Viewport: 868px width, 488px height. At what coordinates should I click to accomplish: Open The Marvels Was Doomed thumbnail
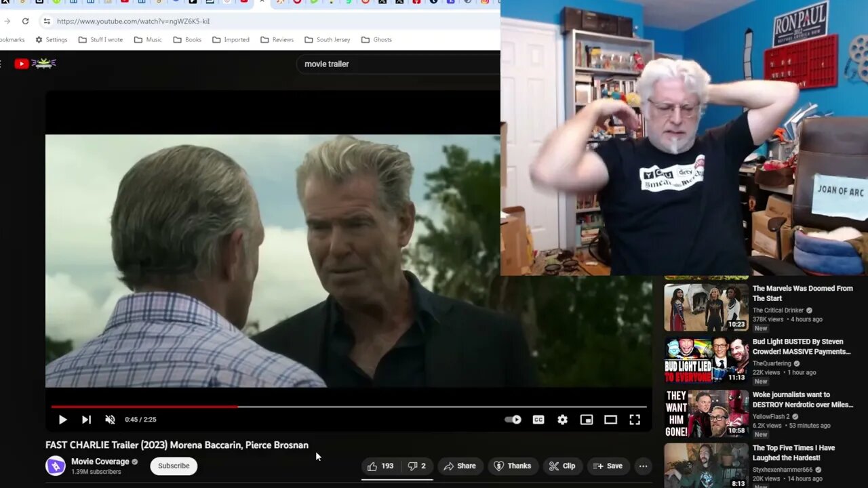706,307
